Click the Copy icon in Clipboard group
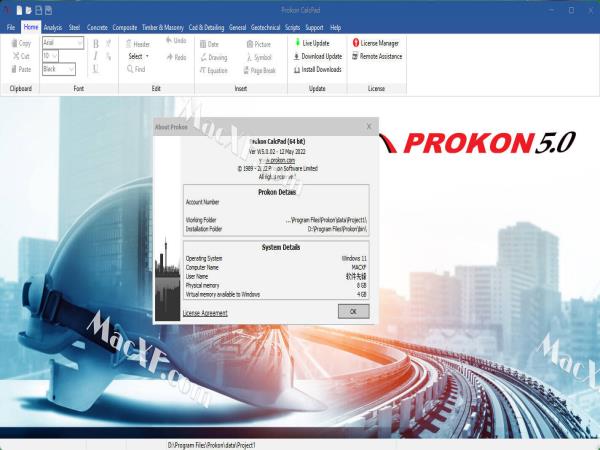 click(15, 43)
